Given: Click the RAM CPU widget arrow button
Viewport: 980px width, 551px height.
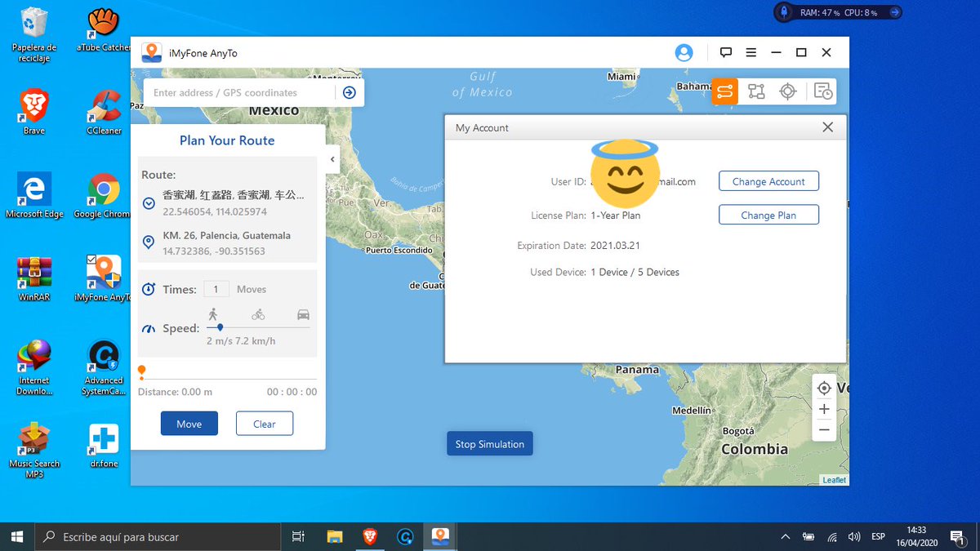Looking at the screenshot, I should click(x=895, y=12).
